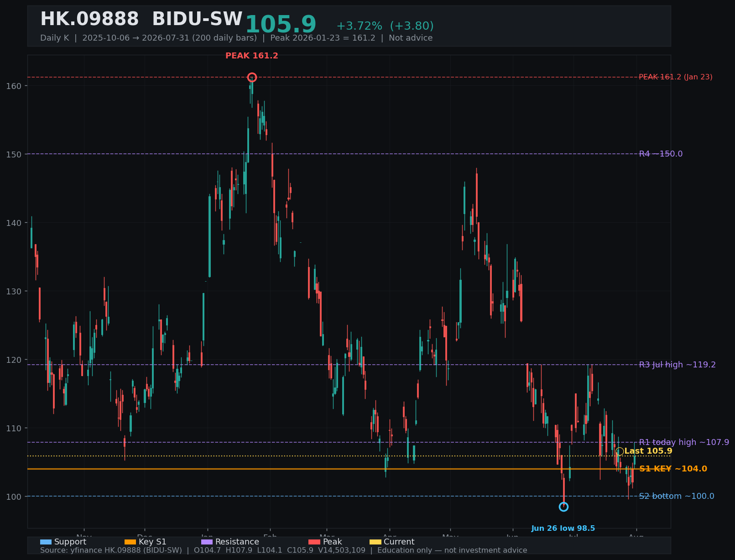Click the 'Daily K' subtitle line

[236, 38]
